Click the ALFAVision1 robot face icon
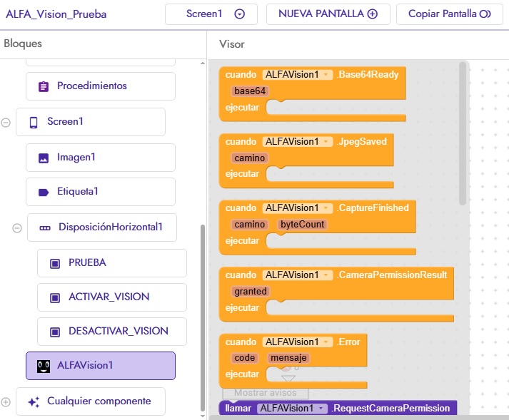Image resolution: width=509 pixels, height=420 pixels. tap(44, 366)
